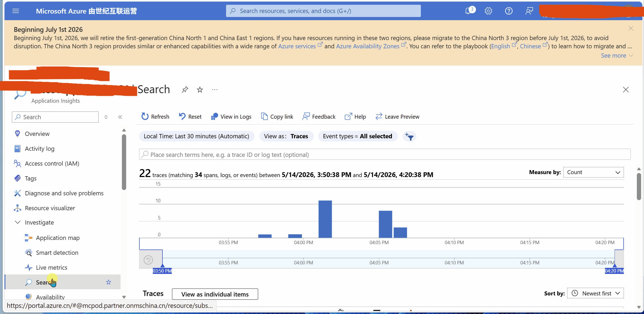Screen dimensions: 644x314
Task: Click the sidebar scroll down arrow
Action: [x=124, y=297]
